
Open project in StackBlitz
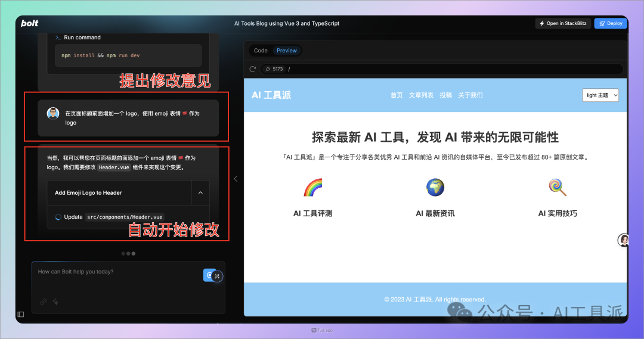[x=563, y=23]
